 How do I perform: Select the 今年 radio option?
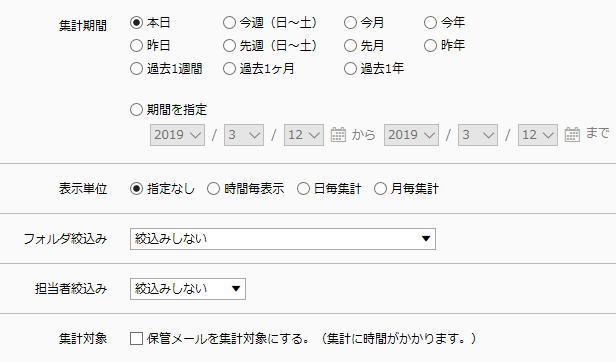(x=431, y=22)
